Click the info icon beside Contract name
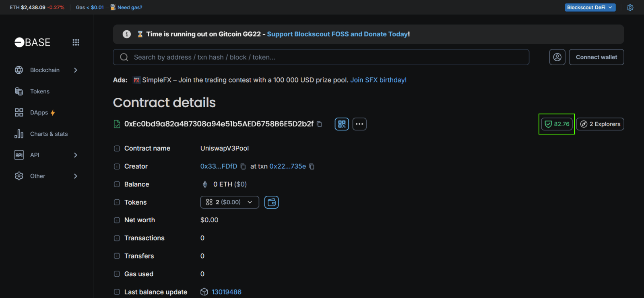The image size is (644, 298). 117,149
